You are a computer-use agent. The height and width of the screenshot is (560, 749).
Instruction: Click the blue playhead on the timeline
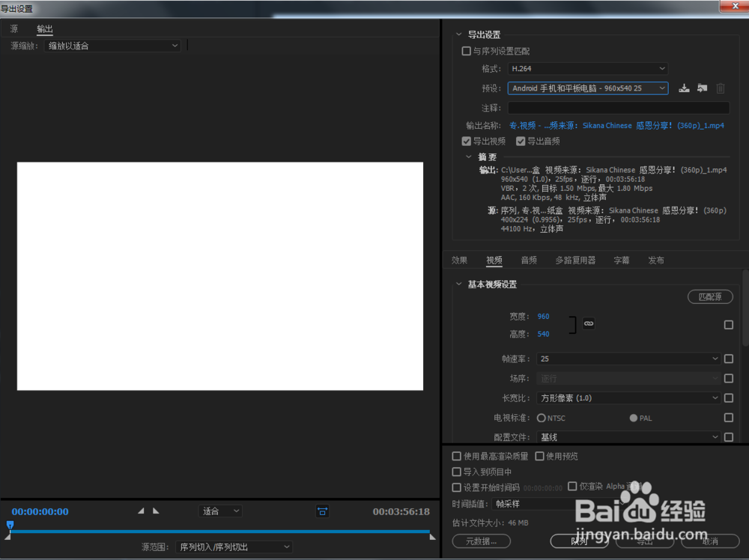(10, 525)
